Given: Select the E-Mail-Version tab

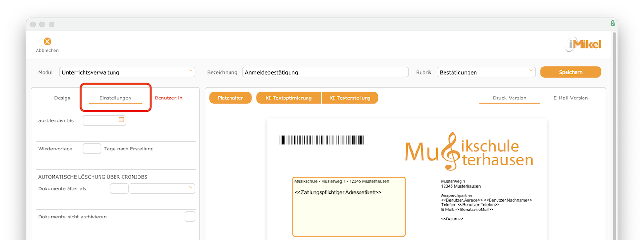Looking at the screenshot, I should coord(571,98).
